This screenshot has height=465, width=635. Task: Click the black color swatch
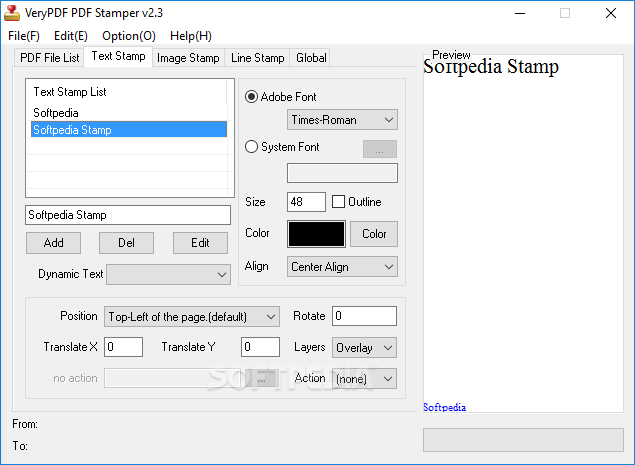click(x=316, y=234)
